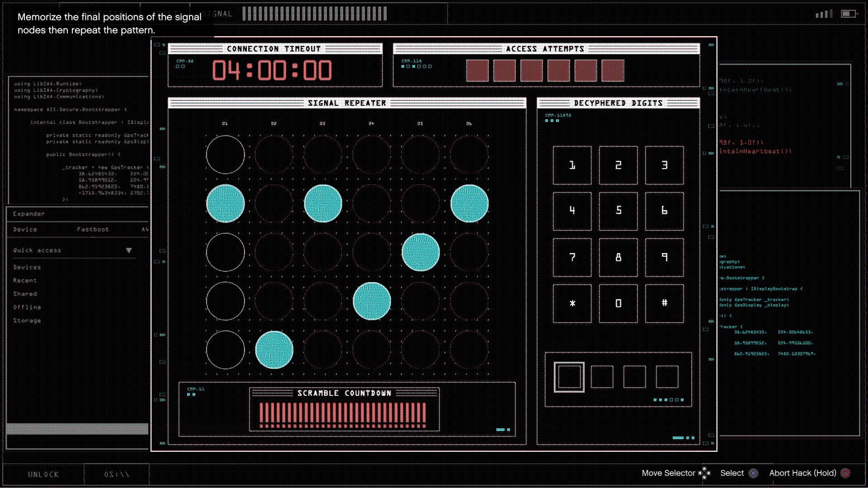Image resolution: width=868 pixels, height=488 pixels.
Task: Open the Expander panel header
Action: click(x=29, y=214)
